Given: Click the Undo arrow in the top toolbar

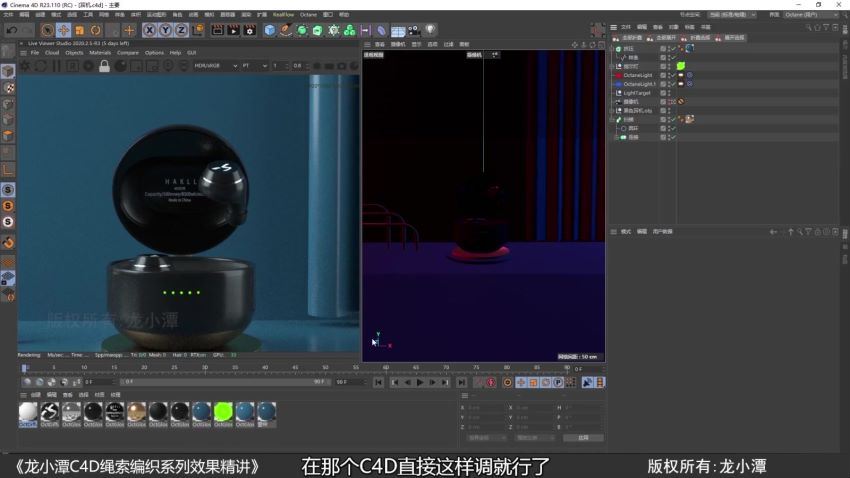Looking at the screenshot, I should (x=12, y=30).
